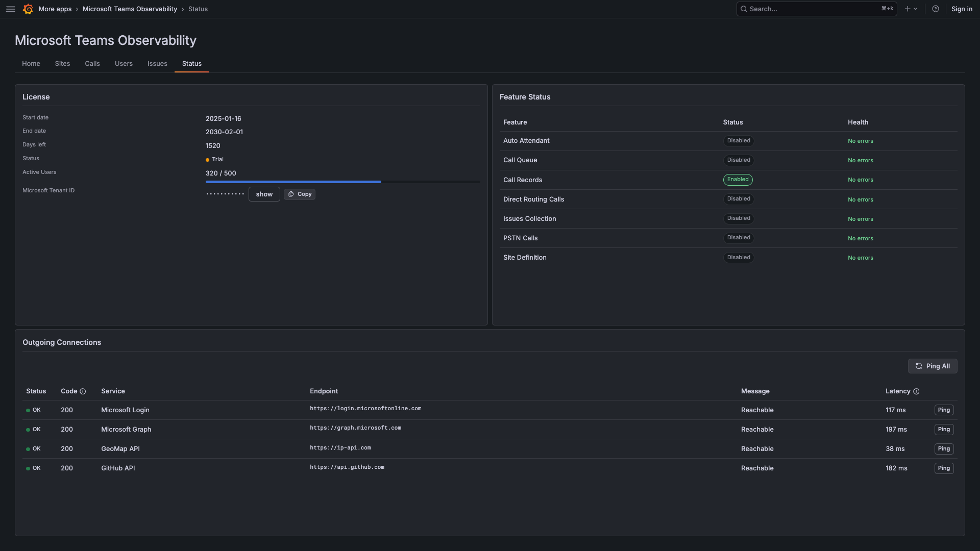Ping the GitHub API service
The width and height of the screenshot is (980, 551).
coord(944,468)
